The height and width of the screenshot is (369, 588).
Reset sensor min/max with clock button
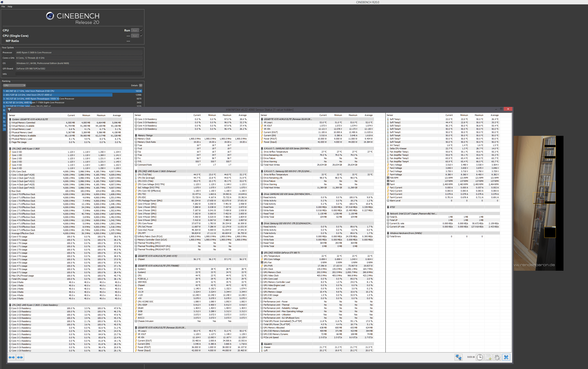pyautogui.click(x=480, y=357)
